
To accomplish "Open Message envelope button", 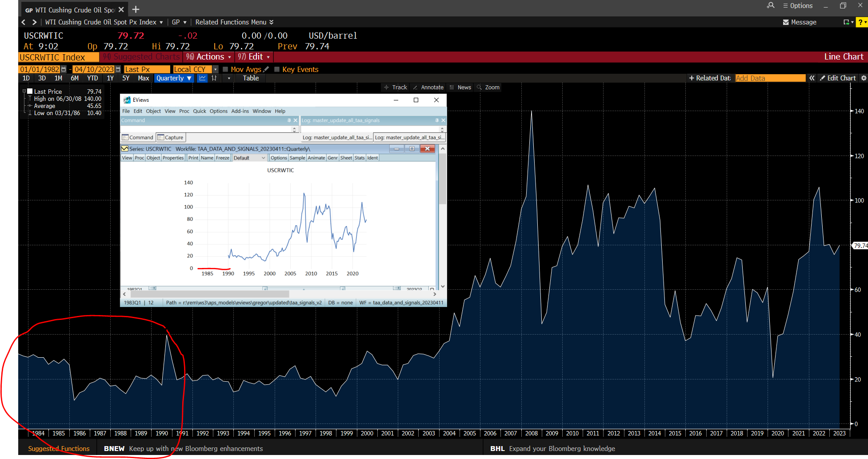I will (x=800, y=22).
